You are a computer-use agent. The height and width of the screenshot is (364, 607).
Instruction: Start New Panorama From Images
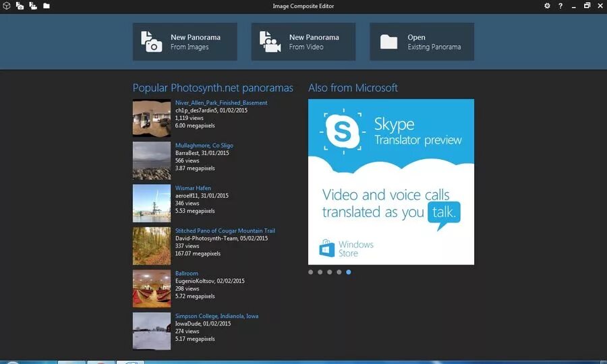185,41
